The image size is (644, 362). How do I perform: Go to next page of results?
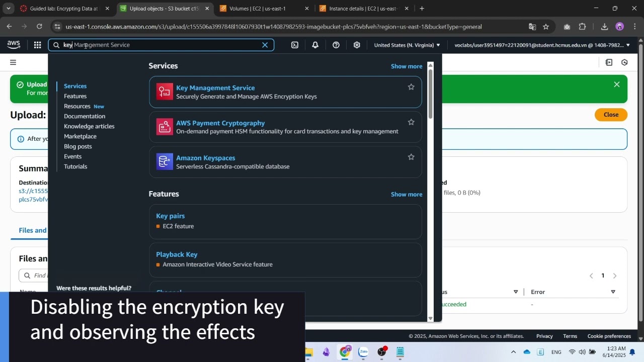point(614,276)
